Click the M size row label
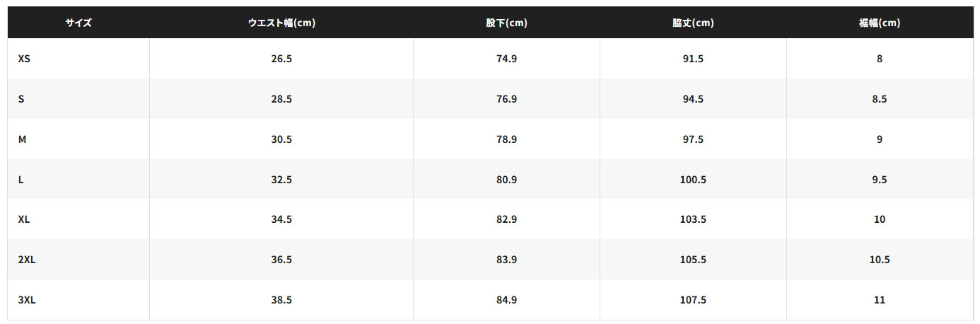Screen dimensions: 980x324 pos(22,139)
